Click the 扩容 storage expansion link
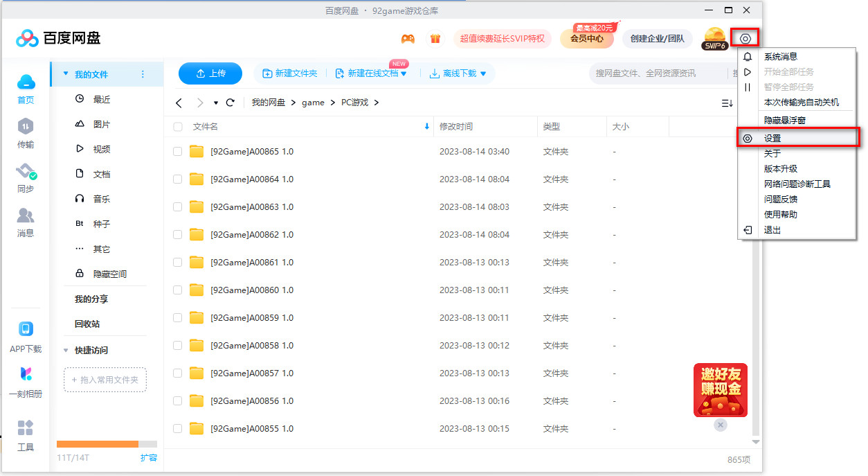The width and height of the screenshot is (868, 476). [149, 457]
